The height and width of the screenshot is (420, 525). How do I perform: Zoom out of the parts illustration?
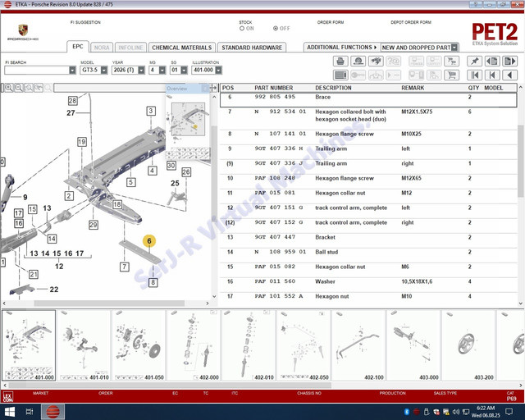point(18,88)
